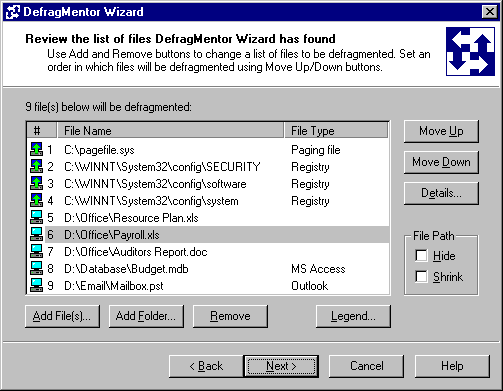Click the DefragMentor arrows logo
503x391 pixels.
pos(470,51)
